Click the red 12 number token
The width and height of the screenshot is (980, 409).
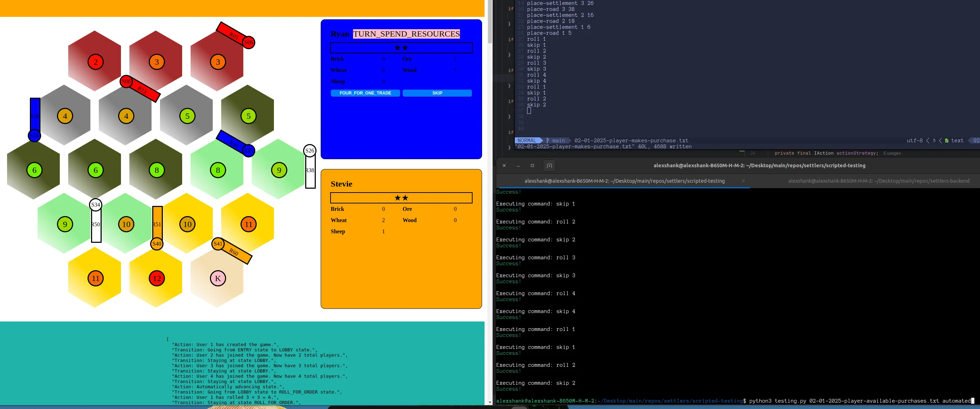pos(157,278)
